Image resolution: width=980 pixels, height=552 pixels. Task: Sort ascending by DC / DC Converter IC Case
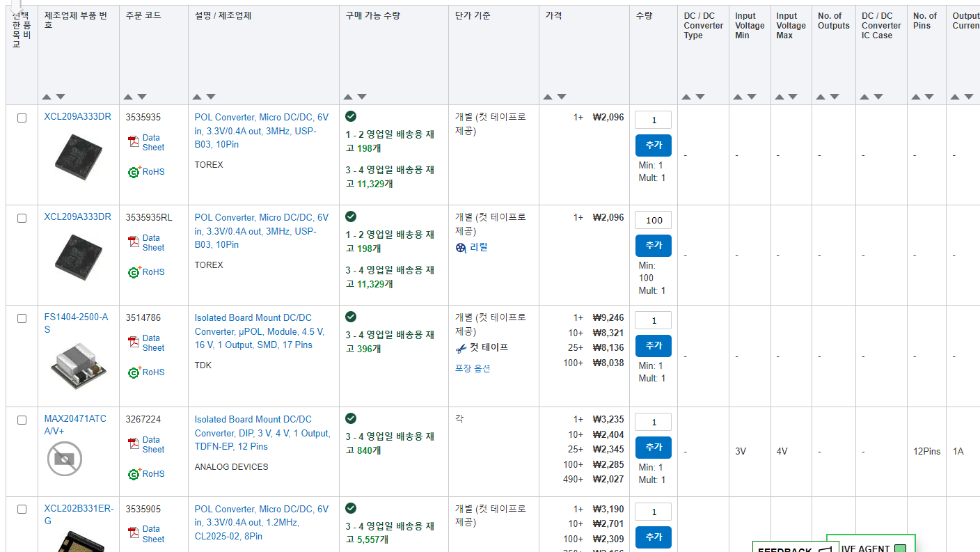pyautogui.click(x=864, y=97)
